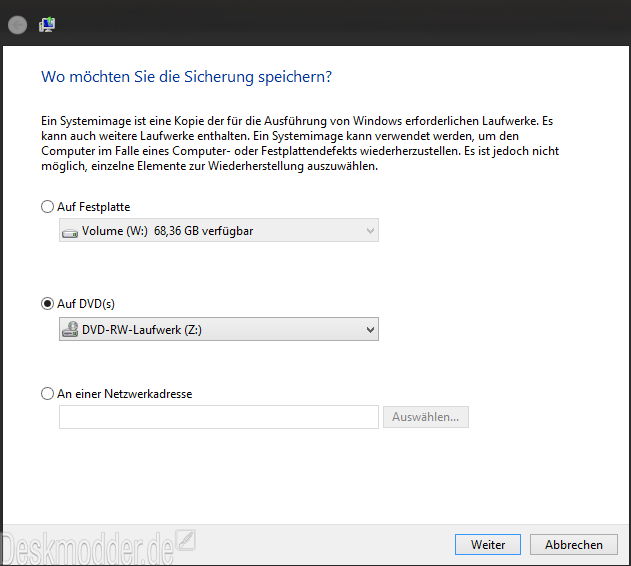Click heading Wo möchten Sie die Sicherung speichern?
631x566 pixels.
(186, 76)
